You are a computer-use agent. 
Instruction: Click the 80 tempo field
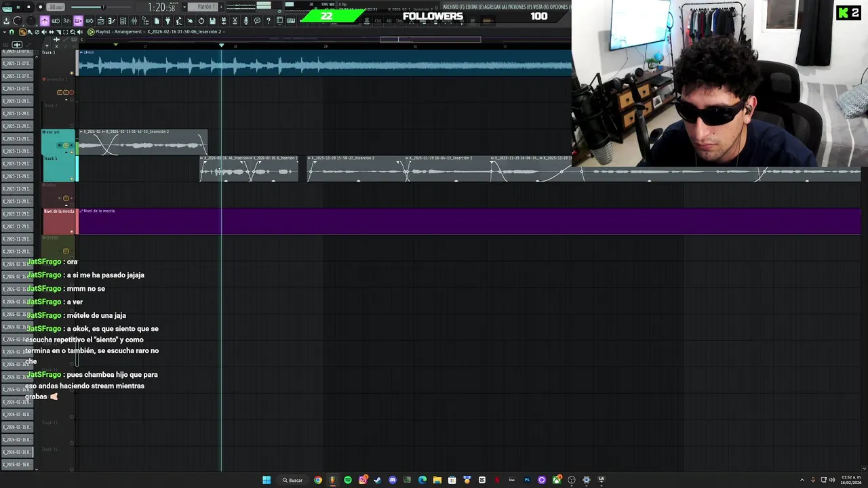(56, 7)
